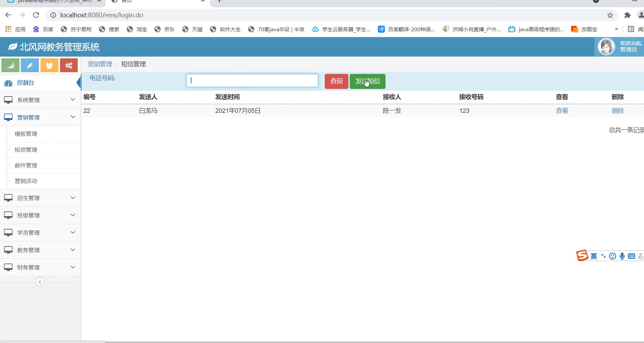Open the 京东 bookmark
This screenshot has width=644, height=343.
coord(164,29)
